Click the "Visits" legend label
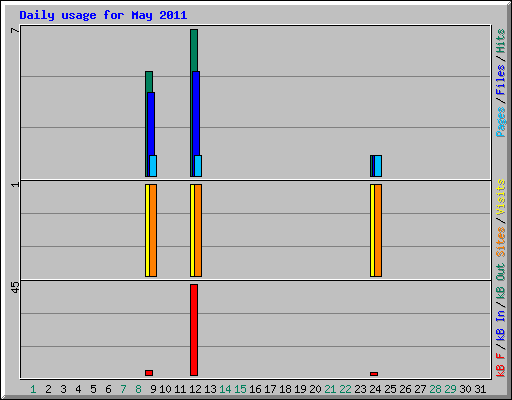The image size is (512, 400). tap(501, 197)
